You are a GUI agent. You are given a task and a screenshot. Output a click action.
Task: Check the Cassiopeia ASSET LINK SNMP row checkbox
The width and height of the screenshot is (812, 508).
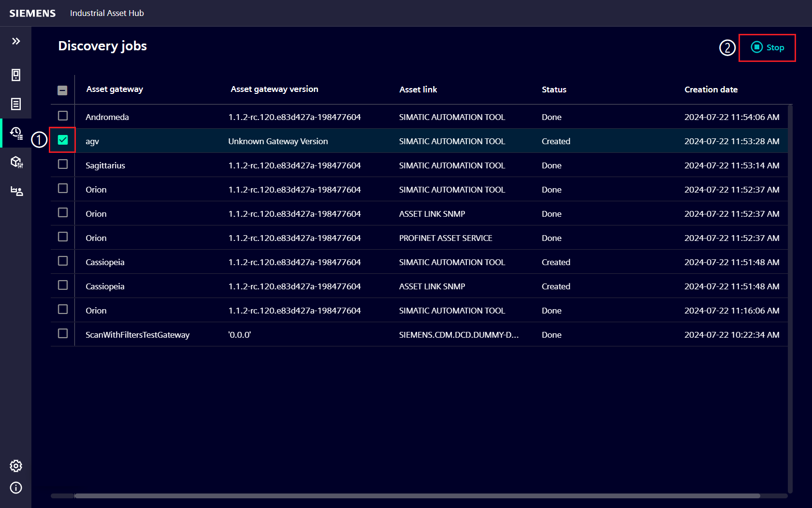63,285
